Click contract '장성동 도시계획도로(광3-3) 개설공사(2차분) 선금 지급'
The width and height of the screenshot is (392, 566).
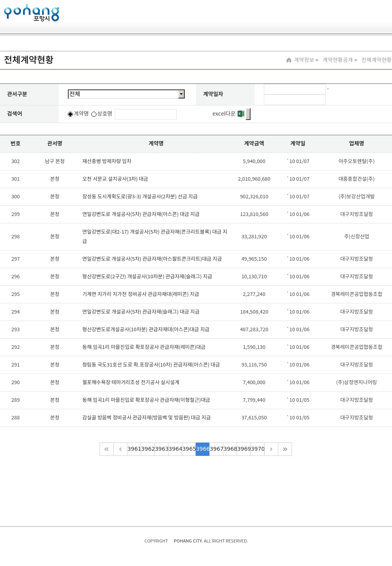140,197
